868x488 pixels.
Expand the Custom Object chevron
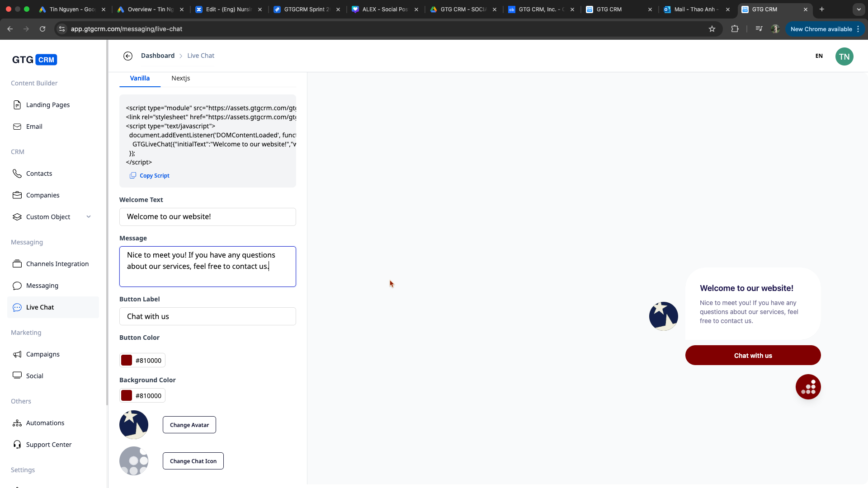pos(89,217)
